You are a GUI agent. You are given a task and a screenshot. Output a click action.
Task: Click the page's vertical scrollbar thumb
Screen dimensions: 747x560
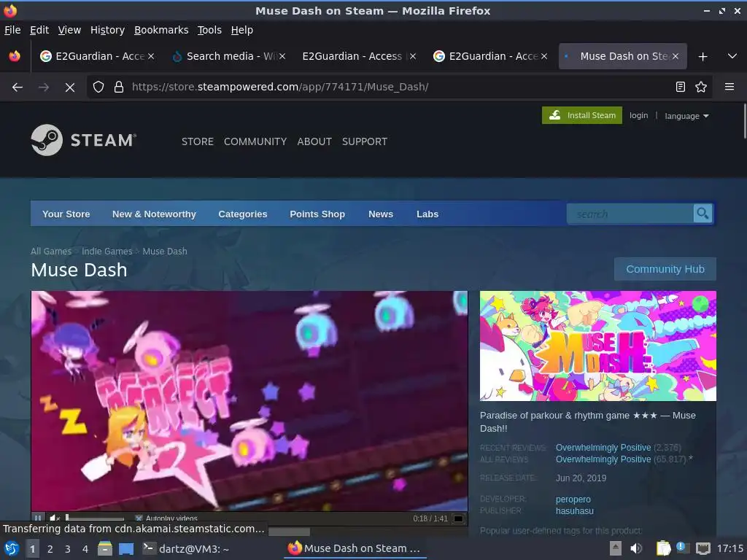pos(743,120)
